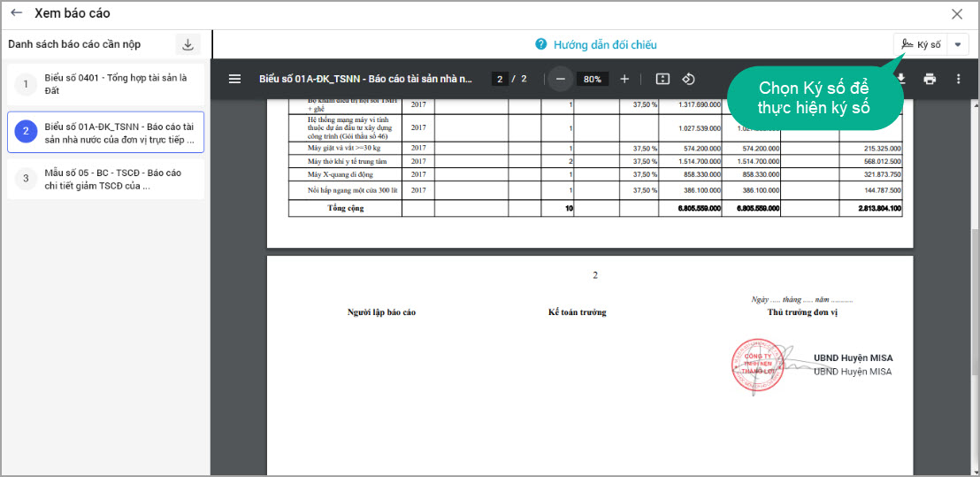Click the Tổng cộng row label
This screenshot has height=477, width=980.
pos(346,208)
